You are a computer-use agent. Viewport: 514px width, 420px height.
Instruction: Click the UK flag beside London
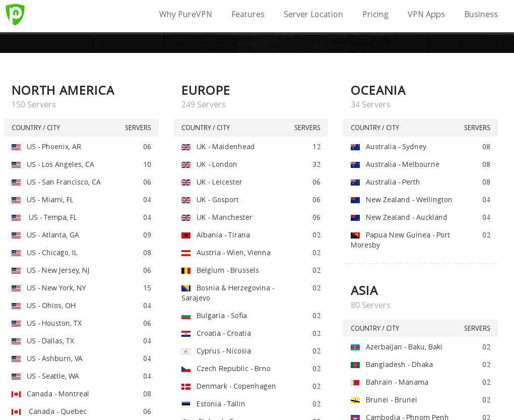click(186, 165)
